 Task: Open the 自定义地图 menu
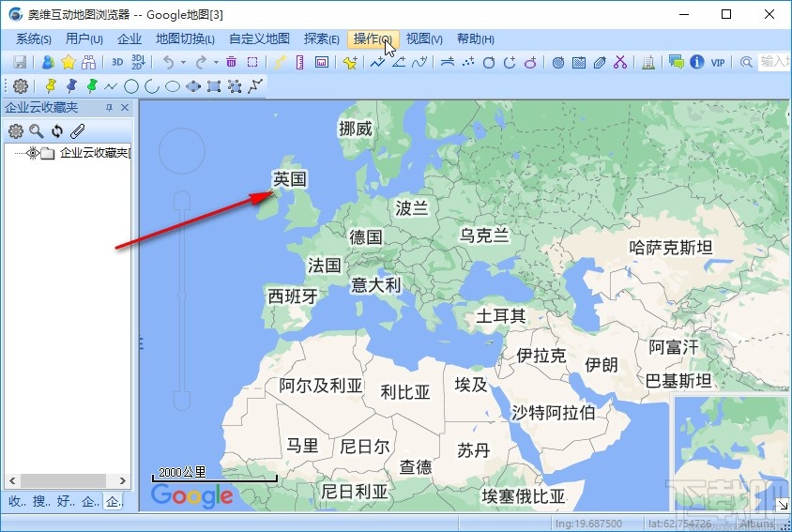point(259,38)
